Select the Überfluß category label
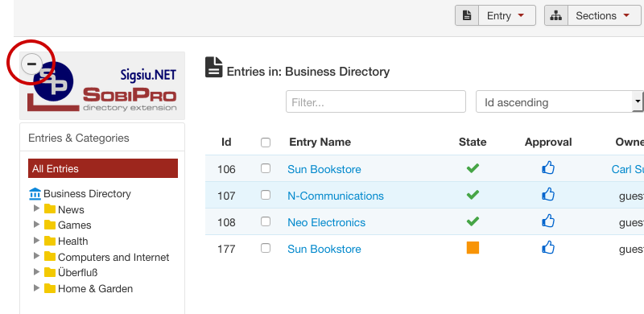 point(77,272)
